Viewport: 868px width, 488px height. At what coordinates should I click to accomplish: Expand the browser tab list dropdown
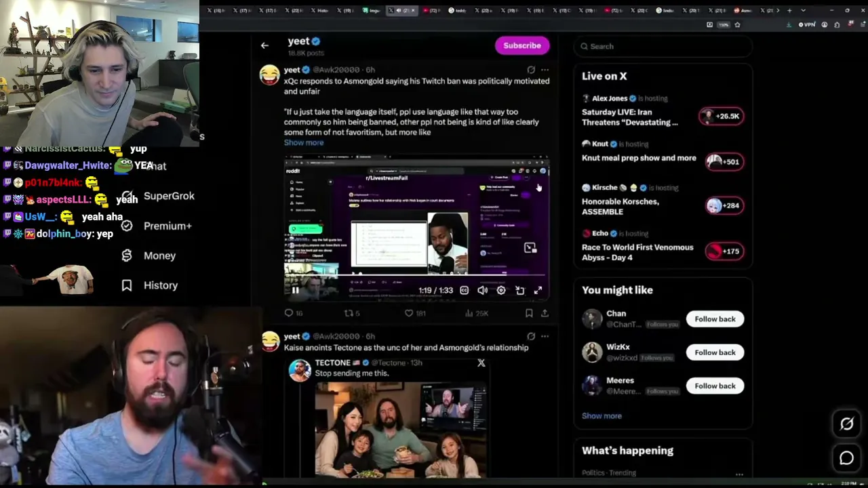click(804, 11)
